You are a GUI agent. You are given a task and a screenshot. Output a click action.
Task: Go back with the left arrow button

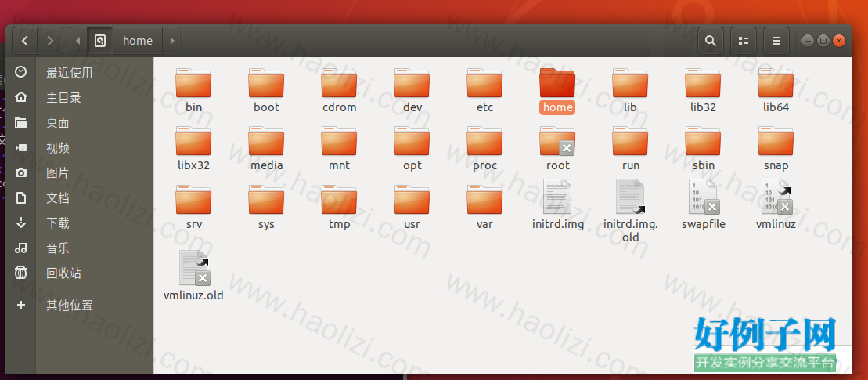[25, 41]
